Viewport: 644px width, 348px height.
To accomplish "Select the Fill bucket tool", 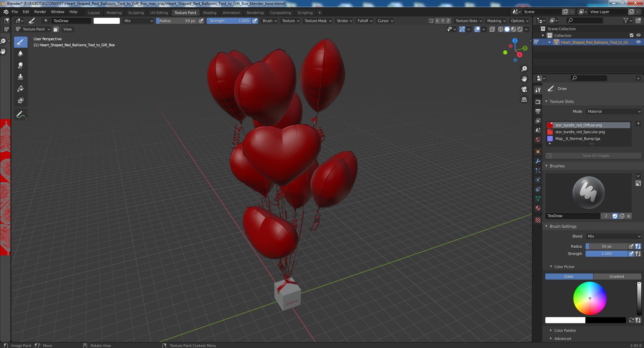I will (x=20, y=89).
